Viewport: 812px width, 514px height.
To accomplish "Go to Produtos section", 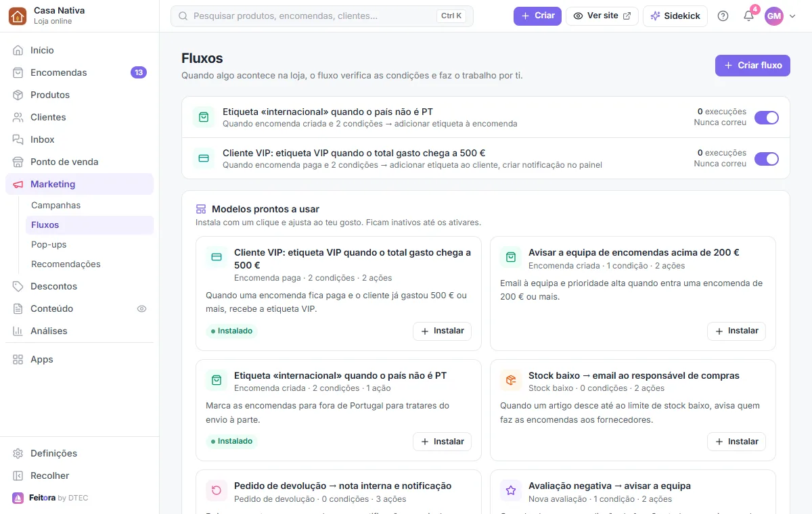I will 79,95.
